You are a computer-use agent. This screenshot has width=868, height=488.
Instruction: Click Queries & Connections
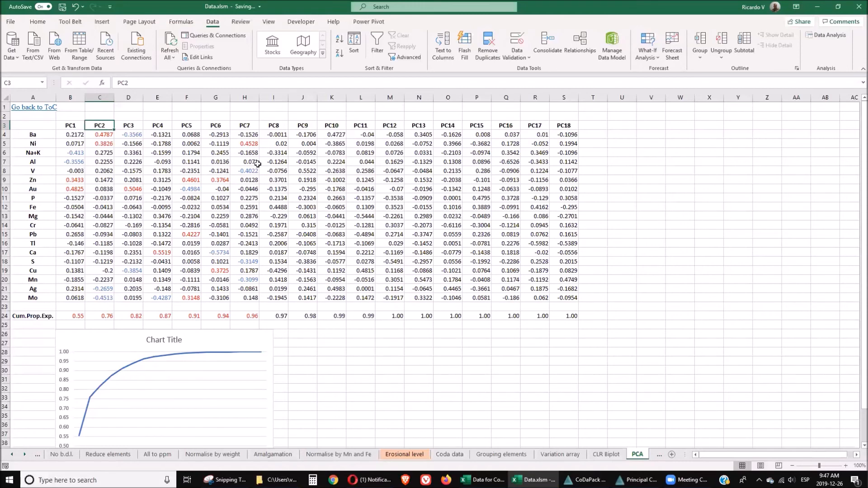[x=214, y=35]
